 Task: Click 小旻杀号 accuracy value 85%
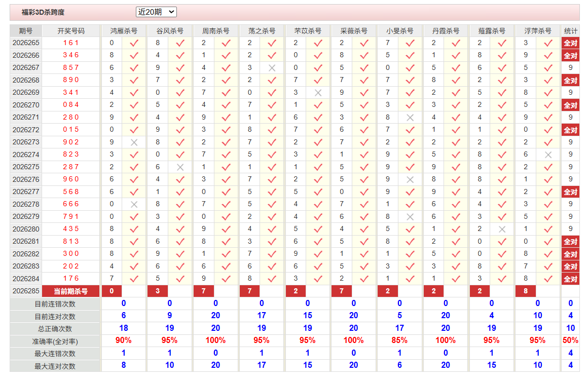tap(399, 340)
